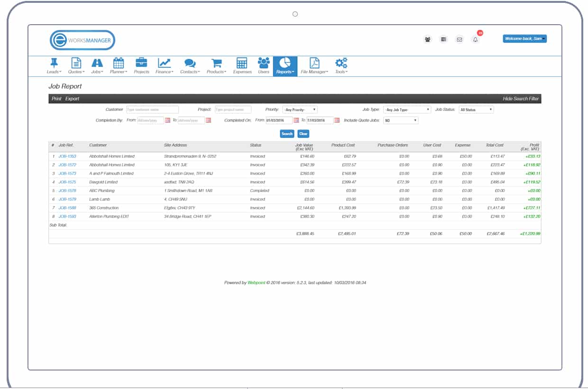This screenshot has width=588, height=389.
Task: Open the Welcome back, Sam user menu
Action: 524,38
